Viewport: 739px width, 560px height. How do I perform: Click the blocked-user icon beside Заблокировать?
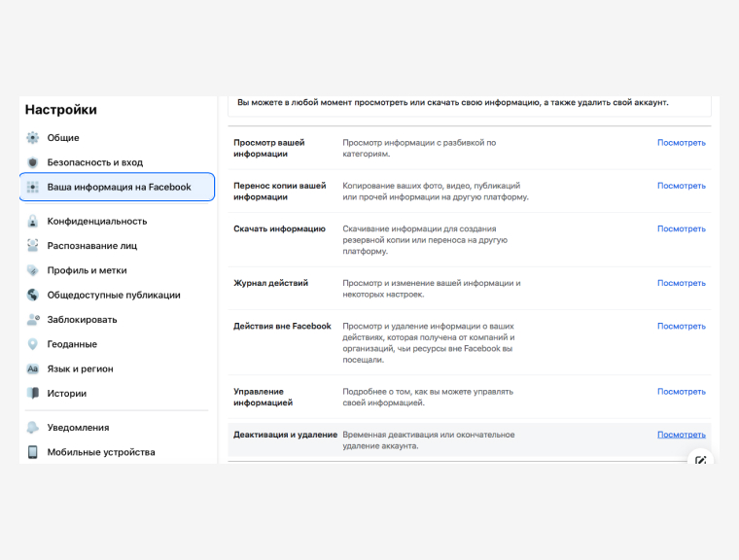pos(33,320)
